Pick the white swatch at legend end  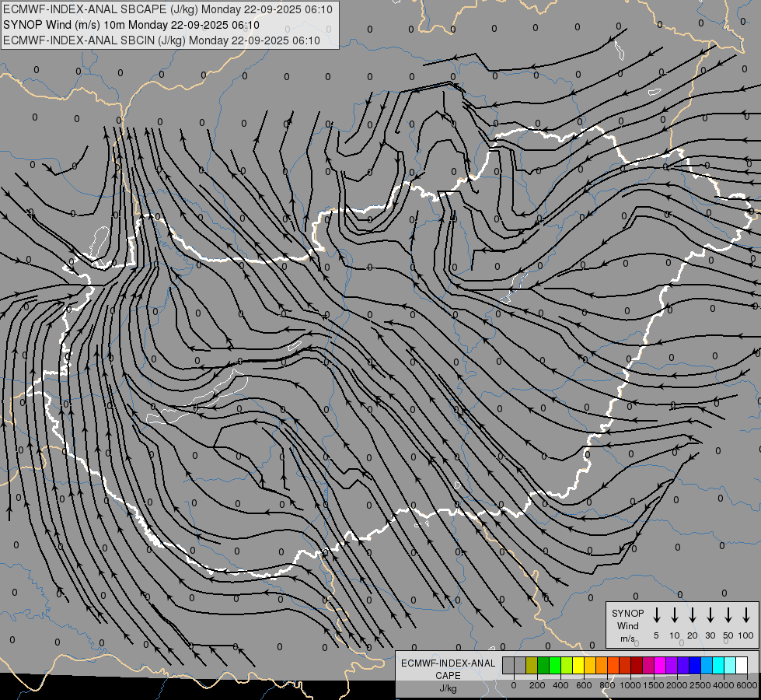[x=742, y=666]
